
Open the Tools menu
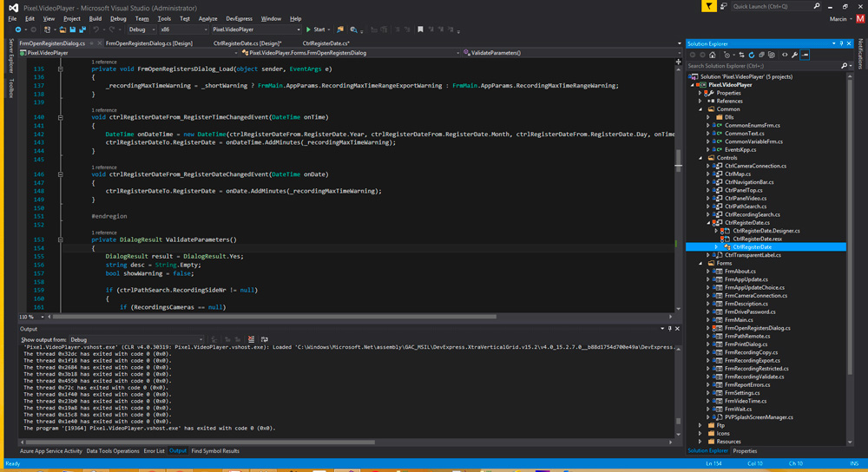point(164,19)
